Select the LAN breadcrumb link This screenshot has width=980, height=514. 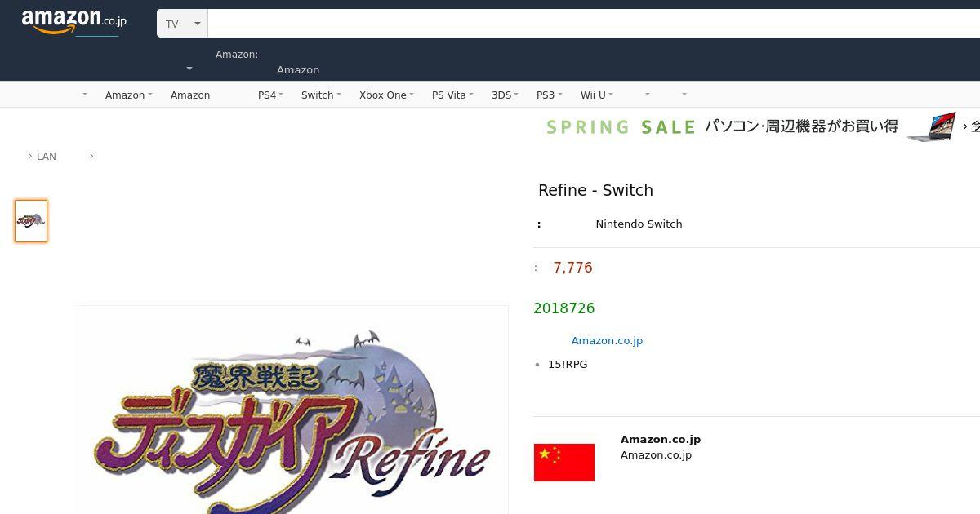47,156
